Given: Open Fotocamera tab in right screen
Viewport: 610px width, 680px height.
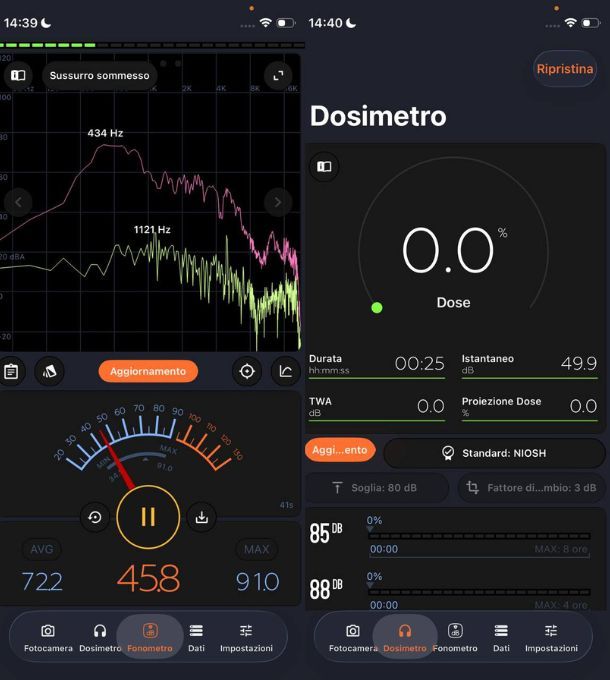Looking at the screenshot, I should click(353, 638).
